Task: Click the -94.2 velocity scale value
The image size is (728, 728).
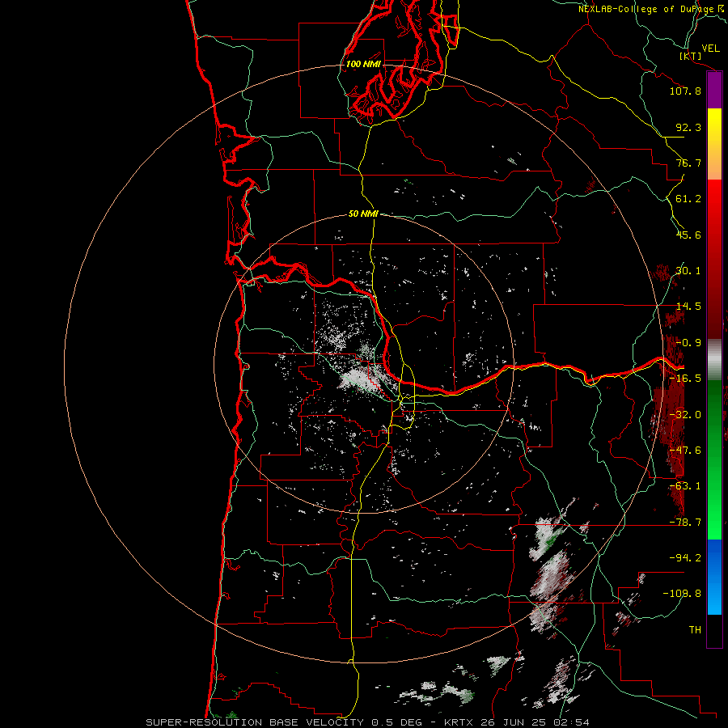Action: (685, 558)
